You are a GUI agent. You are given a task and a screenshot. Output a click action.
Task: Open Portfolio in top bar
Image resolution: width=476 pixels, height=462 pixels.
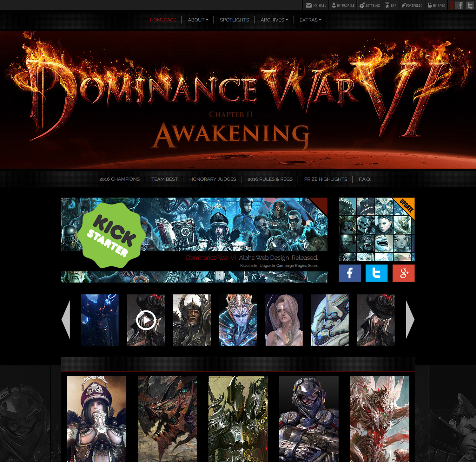point(412,5)
